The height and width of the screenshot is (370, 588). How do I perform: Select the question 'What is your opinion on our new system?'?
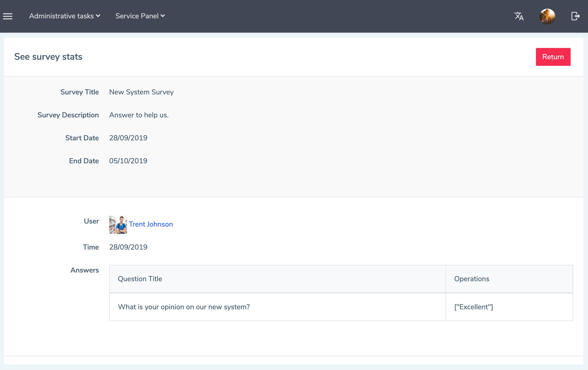pos(184,307)
